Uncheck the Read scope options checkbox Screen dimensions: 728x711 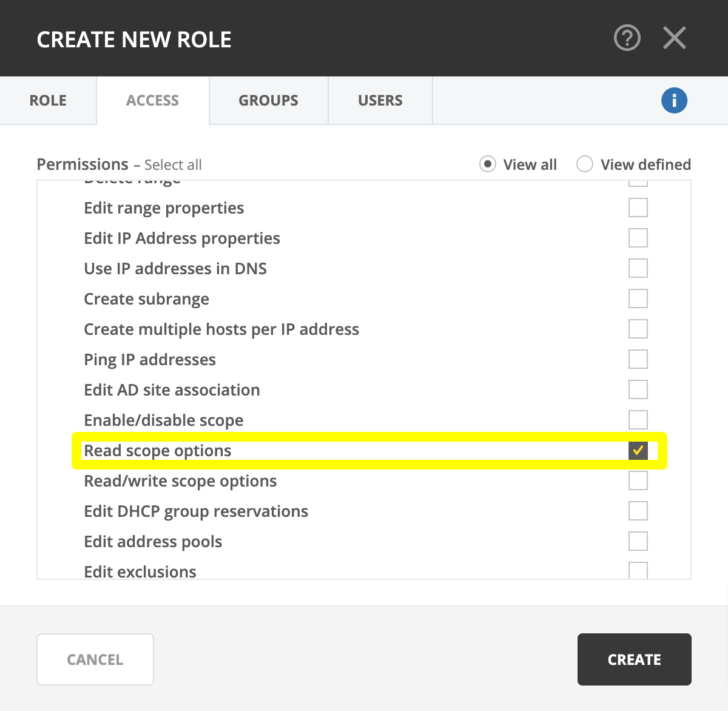[638, 450]
